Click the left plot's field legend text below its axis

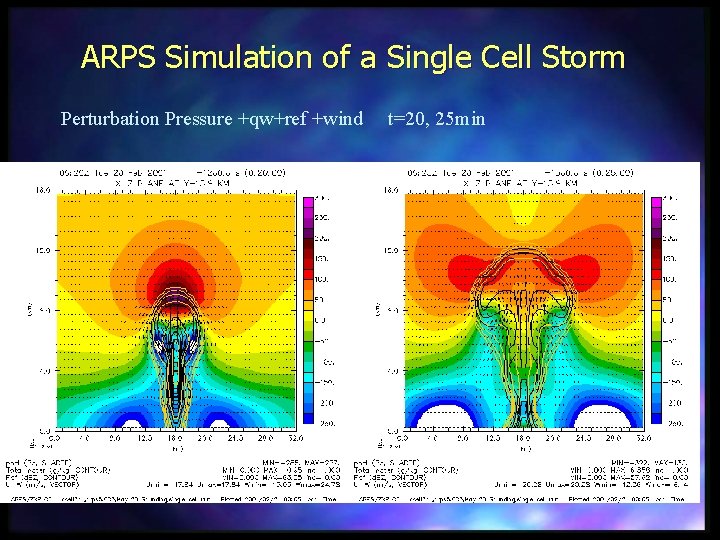(58, 473)
